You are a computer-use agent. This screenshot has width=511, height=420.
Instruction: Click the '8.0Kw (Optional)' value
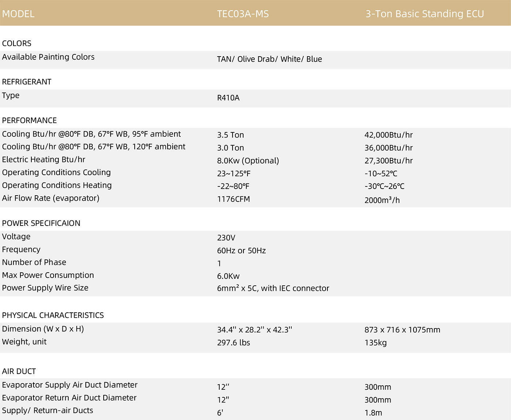248,161
